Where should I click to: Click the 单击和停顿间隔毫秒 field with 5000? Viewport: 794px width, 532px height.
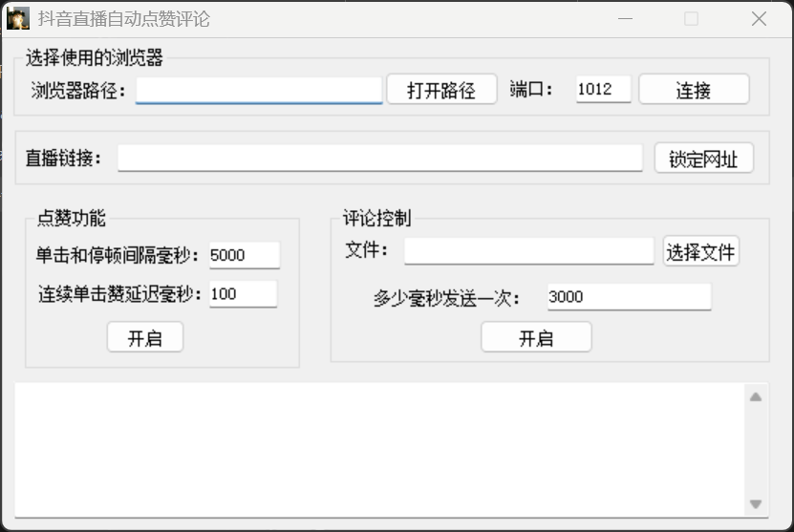pos(245,255)
